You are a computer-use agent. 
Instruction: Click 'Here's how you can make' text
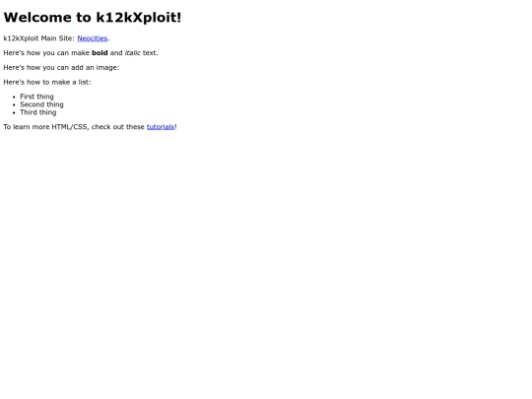coord(46,53)
